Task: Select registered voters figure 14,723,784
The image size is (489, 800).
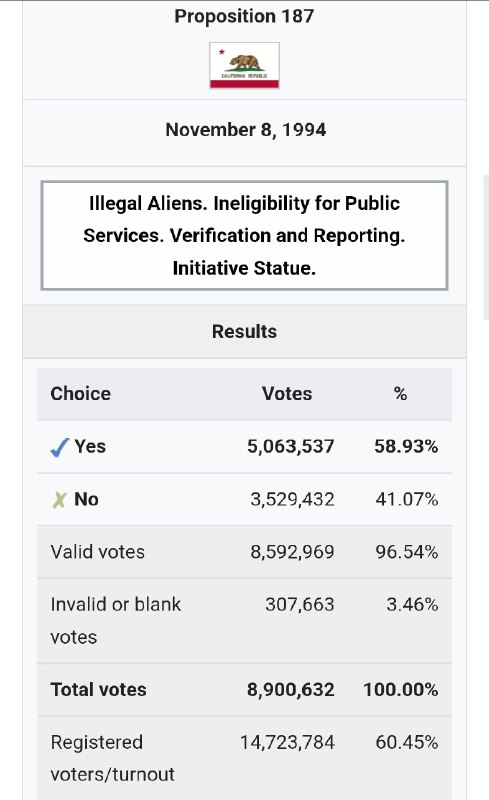Action: point(287,742)
